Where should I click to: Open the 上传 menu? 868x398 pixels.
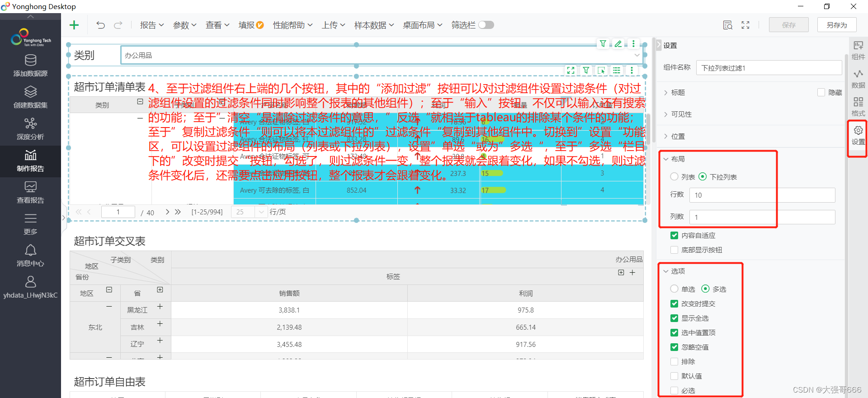[x=333, y=25]
